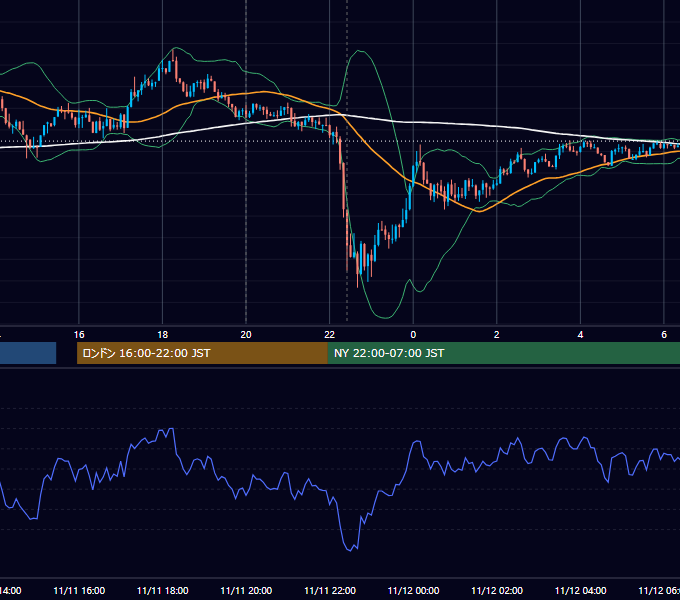
Task: Click the hour label 20 on upper time axis
Action: click(x=246, y=334)
